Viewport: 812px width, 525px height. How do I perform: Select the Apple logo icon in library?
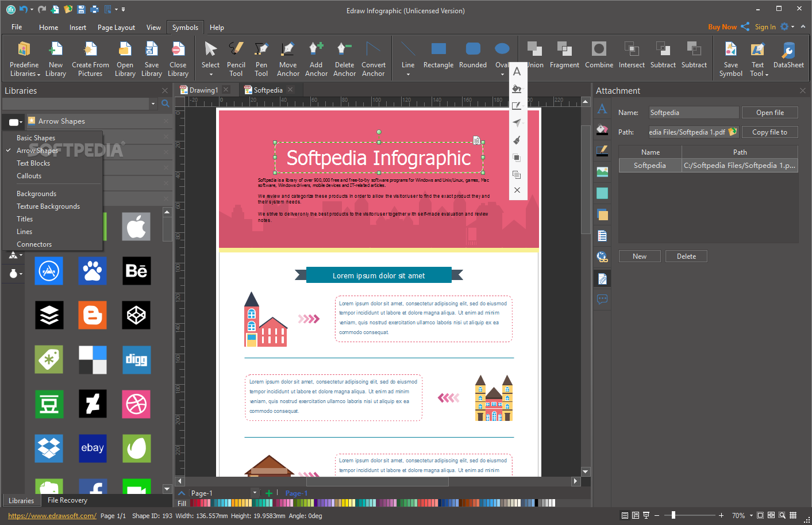coord(136,227)
